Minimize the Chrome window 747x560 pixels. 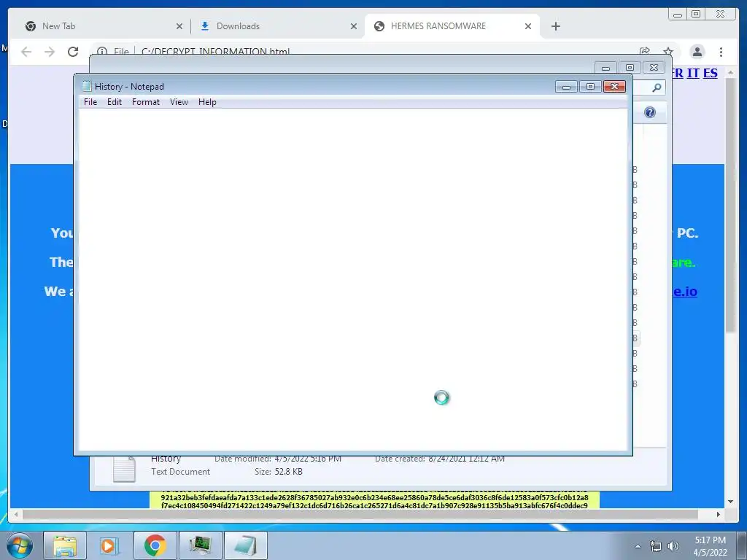(677, 15)
